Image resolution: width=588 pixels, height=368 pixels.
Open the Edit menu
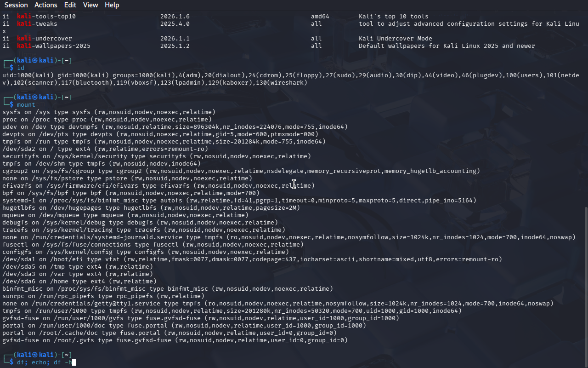coord(70,5)
